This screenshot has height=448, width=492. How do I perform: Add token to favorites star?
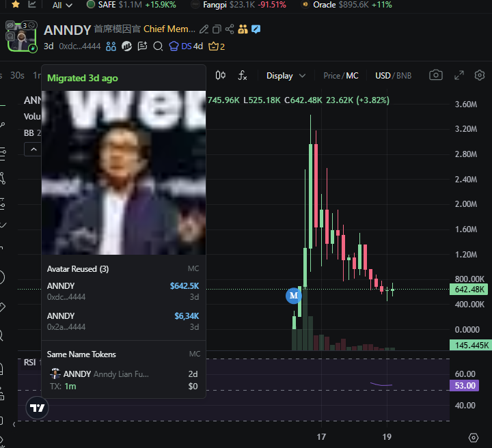click(x=15, y=4)
